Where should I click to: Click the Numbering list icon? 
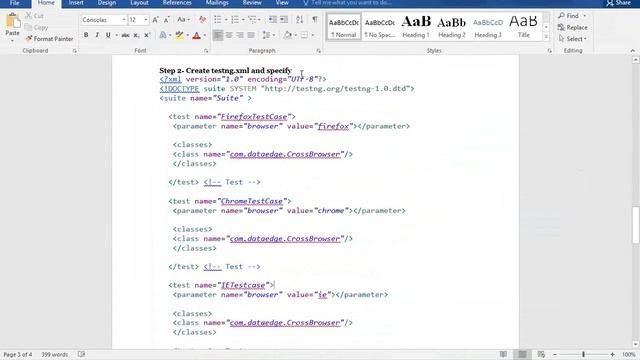(x=235, y=20)
